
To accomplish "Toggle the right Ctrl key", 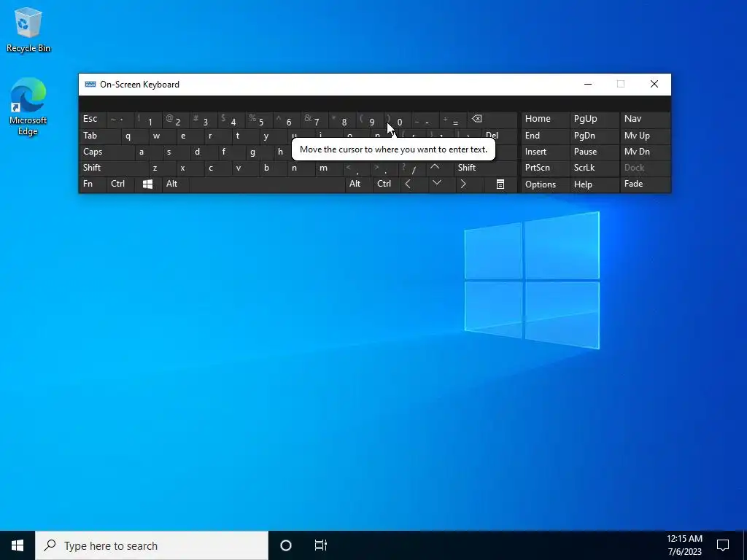I will tap(387, 184).
